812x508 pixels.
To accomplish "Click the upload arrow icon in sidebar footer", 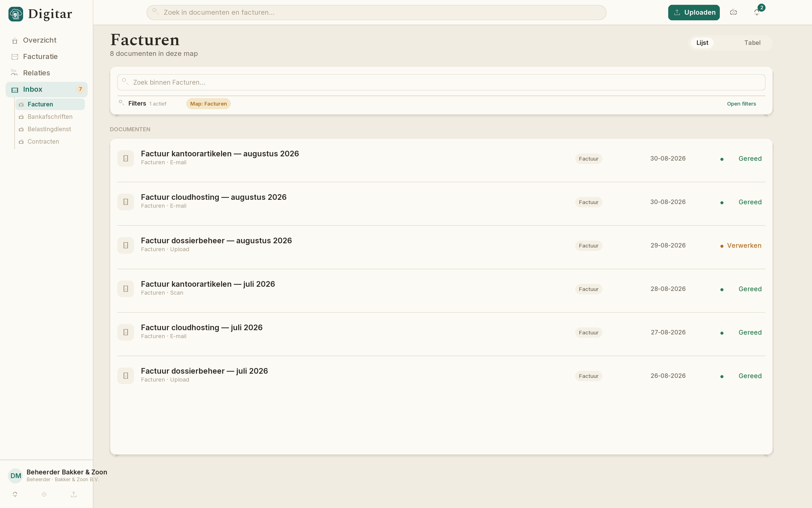I will coord(74,494).
